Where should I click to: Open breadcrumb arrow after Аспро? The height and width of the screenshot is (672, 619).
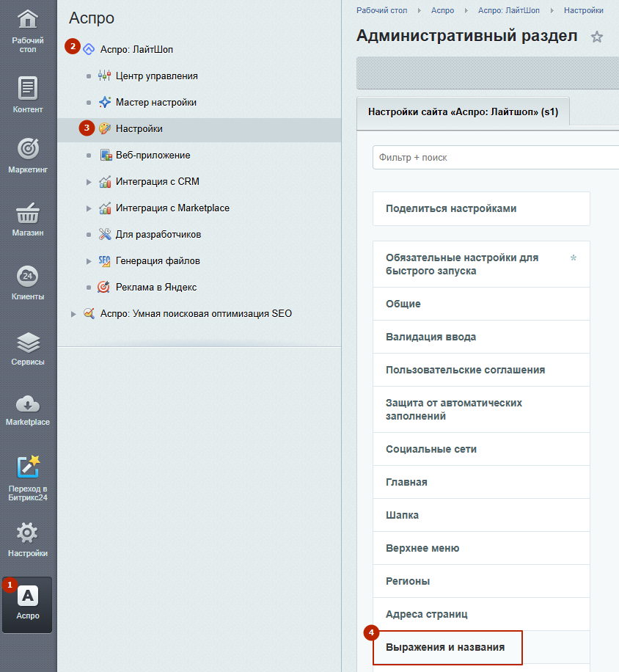[466, 10]
